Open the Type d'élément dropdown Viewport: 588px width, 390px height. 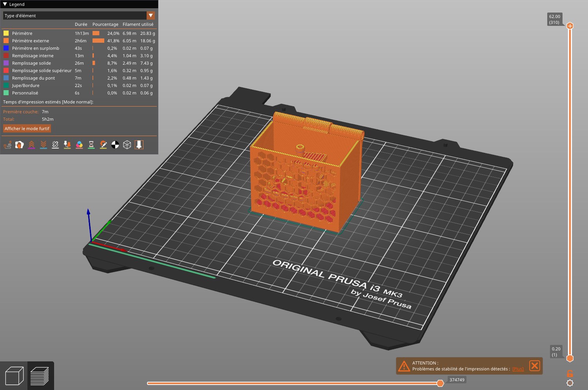(x=79, y=16)
